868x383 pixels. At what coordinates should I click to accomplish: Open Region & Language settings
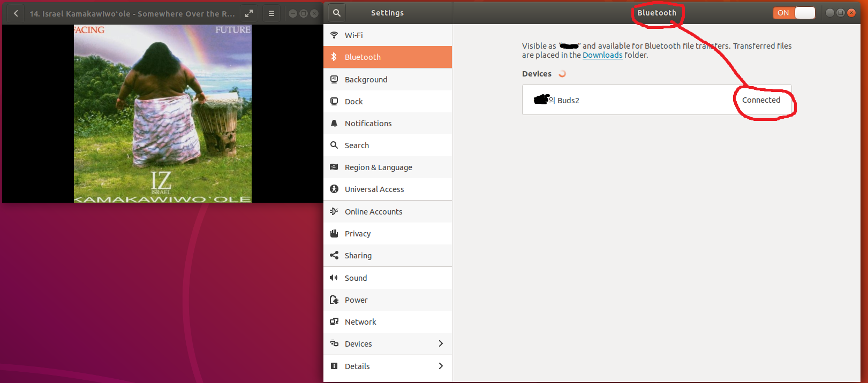[388, 167]
